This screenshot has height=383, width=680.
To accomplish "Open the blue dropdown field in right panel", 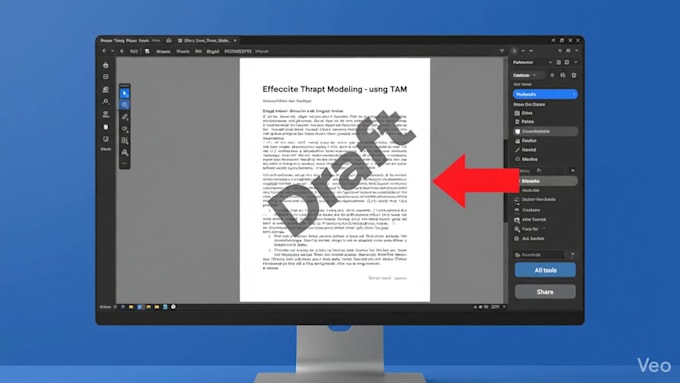I will [545, 94].
